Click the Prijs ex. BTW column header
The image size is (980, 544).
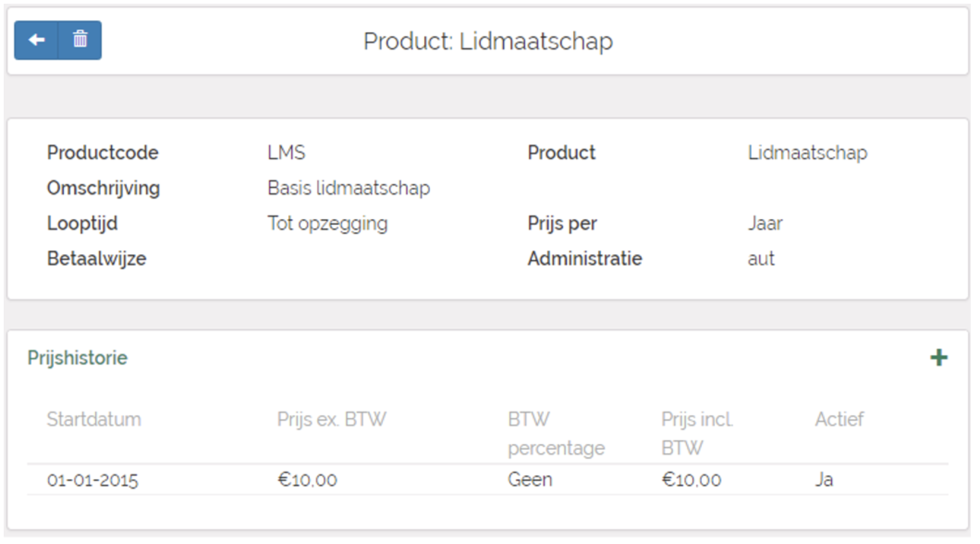[331, 420]
